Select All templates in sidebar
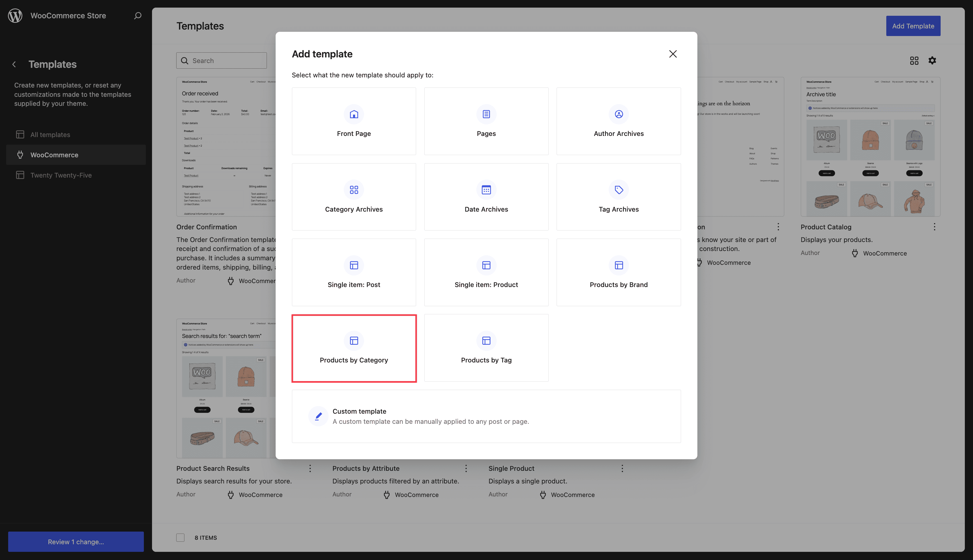Image resolution: width=973 pixels, height=560 pixels. coord(50,134)
